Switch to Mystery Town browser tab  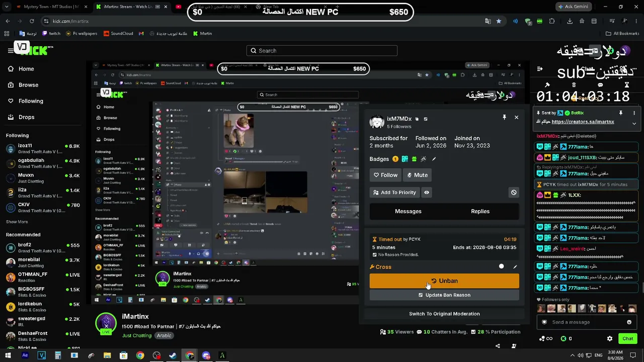(51, 7)
